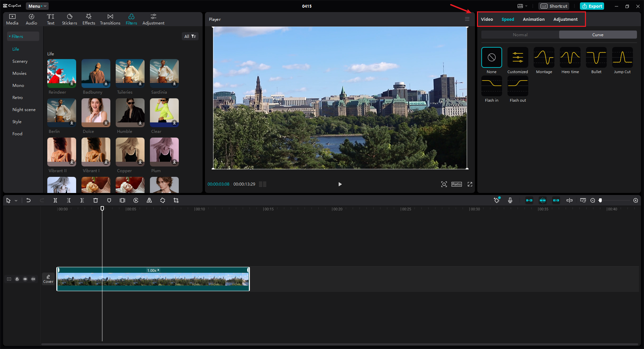Viewport: 644px width, 349px height.
Task: Click the player zoom-to-fit scan icon
Action: click(x=444, y=184)
